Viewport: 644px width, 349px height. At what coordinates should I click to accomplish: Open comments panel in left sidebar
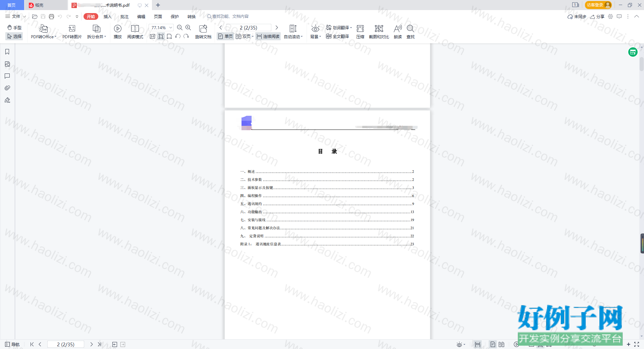(x=7, y=76)
